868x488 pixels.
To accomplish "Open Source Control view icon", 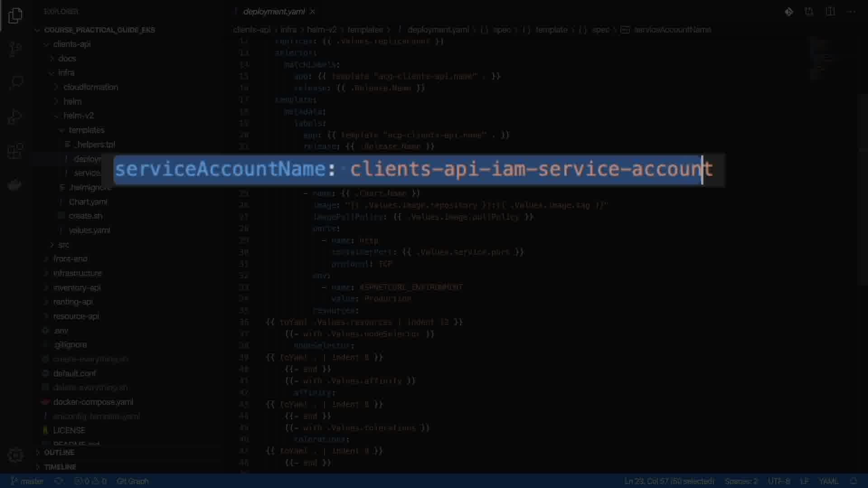I will point(15,49).
